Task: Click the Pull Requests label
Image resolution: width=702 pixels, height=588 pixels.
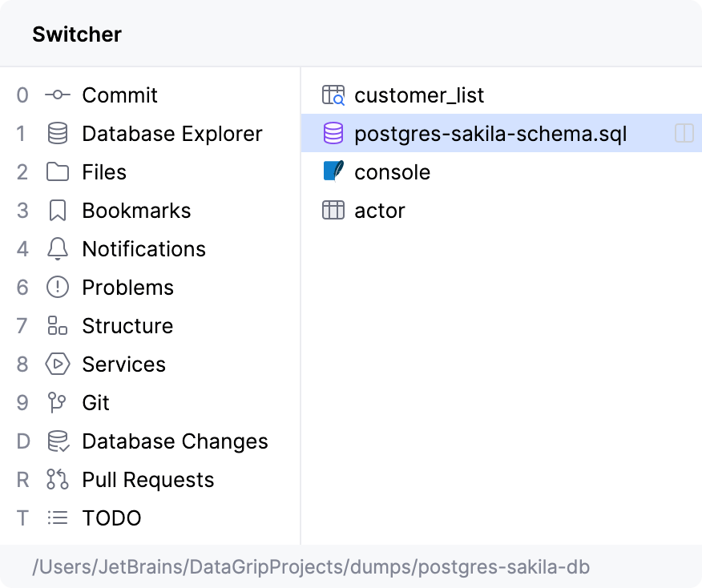Action: coord(148,480)
